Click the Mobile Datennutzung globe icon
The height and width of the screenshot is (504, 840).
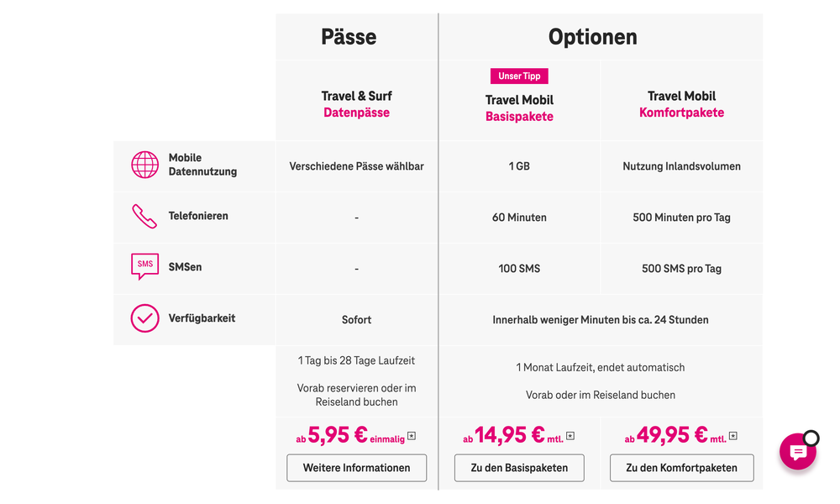click(144, 165)
